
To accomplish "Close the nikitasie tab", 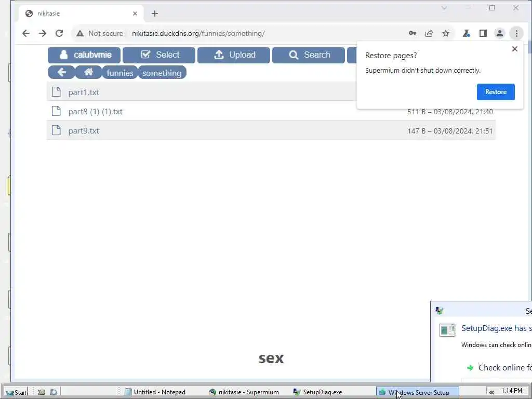I will point(135,14).
